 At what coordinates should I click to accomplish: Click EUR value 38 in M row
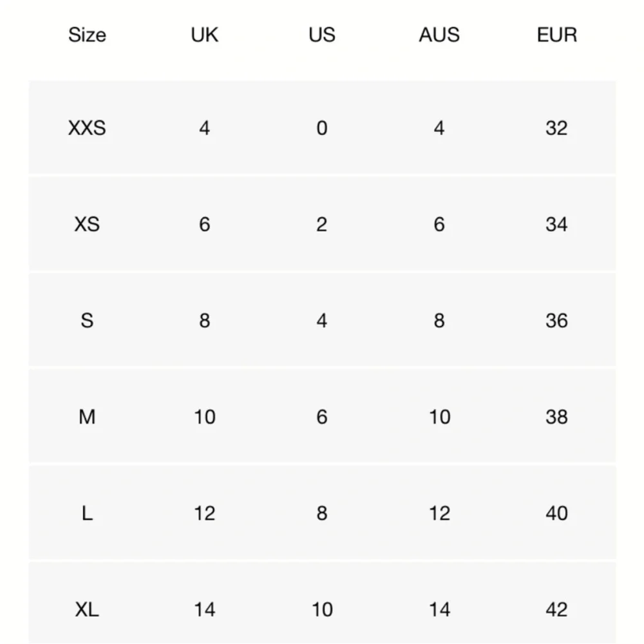point(556,417)
